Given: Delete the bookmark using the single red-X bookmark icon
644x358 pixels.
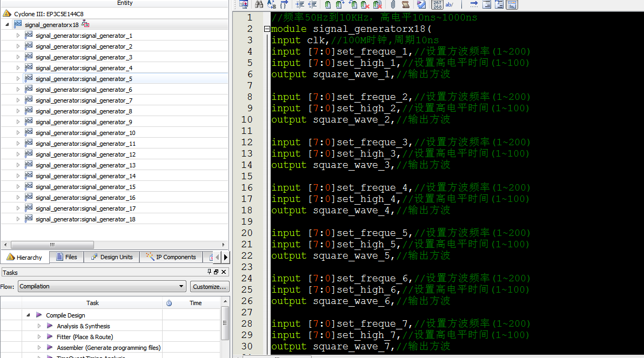Looking at the screenshot, I should (365, 4).
